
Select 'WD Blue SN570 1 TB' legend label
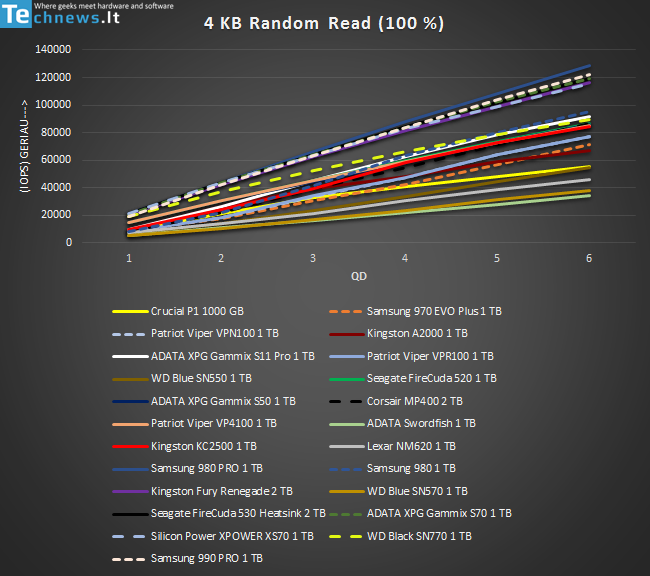tap(417, 491)
